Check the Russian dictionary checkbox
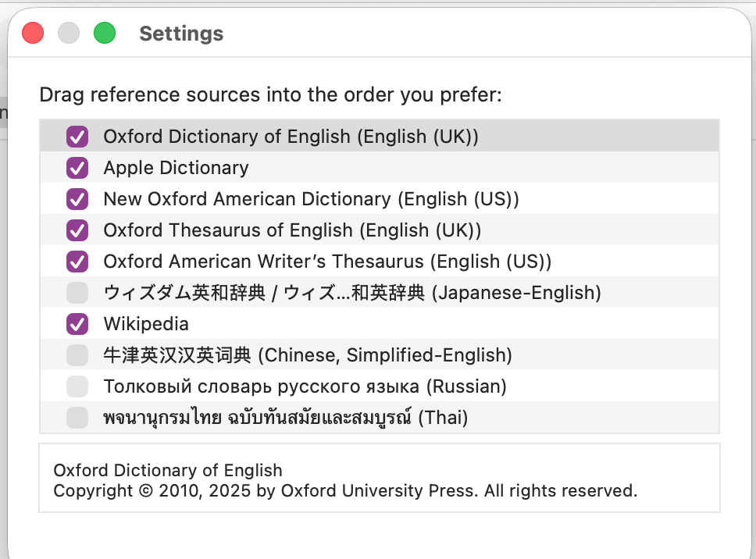This screenshot has height=559, width=756. [x=77, y=386]
